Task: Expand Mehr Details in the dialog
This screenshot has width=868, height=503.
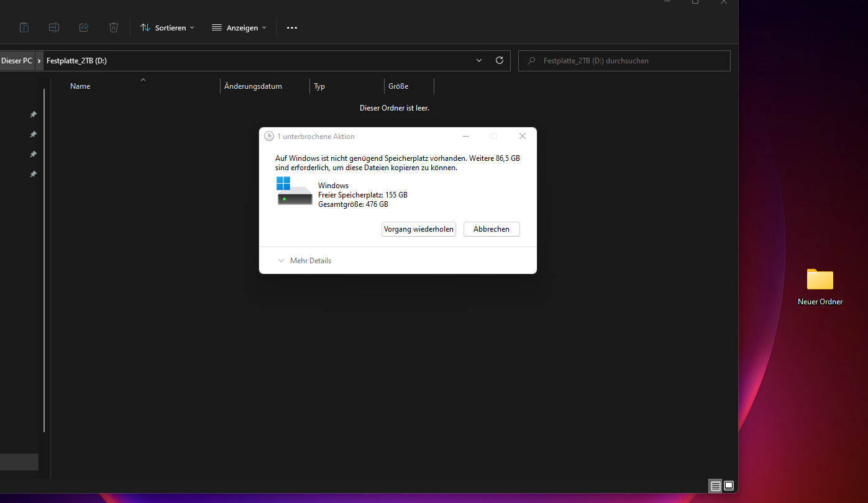Action: (x=304, y=261)
